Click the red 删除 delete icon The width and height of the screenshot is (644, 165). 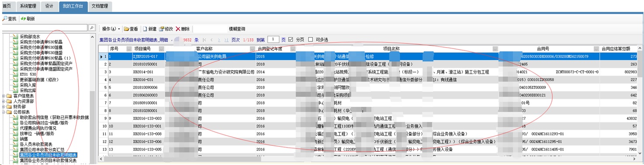point(178,29)
